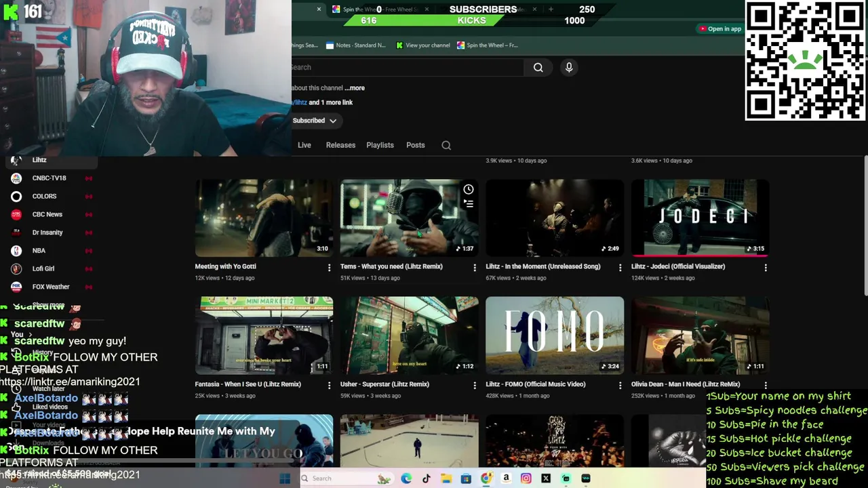868x488 pixels.
Task: Play Fantasia - When I See U thumbnail
Action: pos(264,335)
